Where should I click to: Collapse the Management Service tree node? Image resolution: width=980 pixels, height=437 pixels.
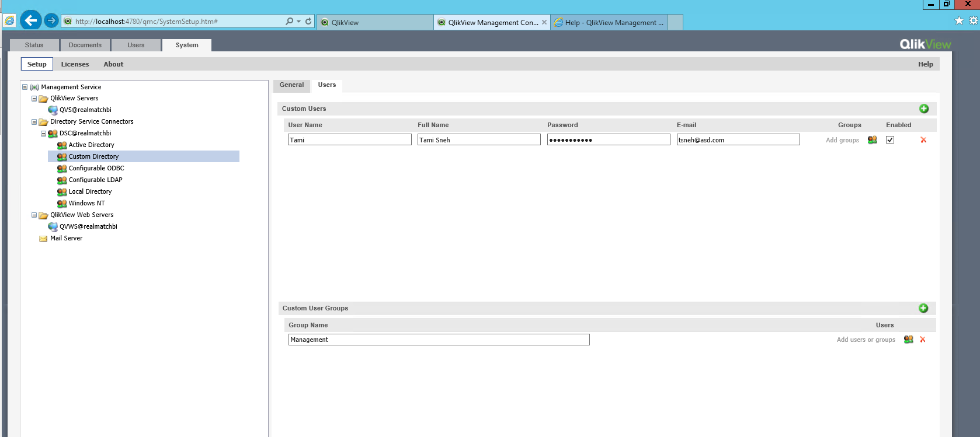25,87
